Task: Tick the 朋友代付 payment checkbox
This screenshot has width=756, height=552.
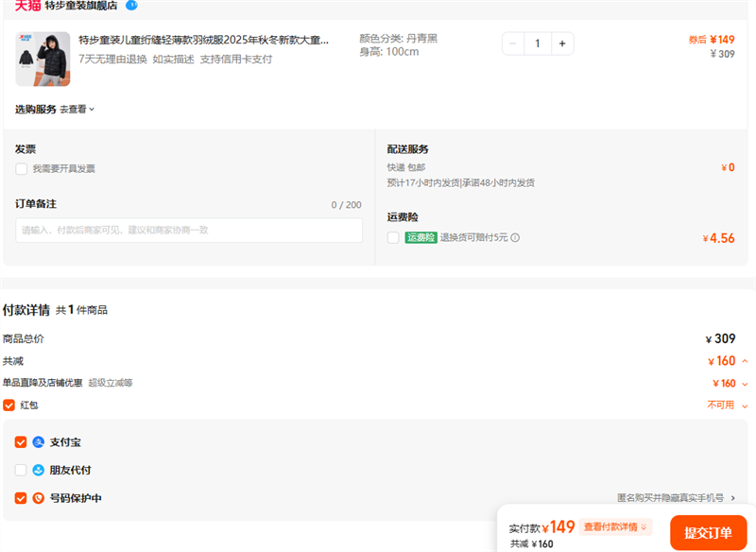Action: click(x=21, y=470)
